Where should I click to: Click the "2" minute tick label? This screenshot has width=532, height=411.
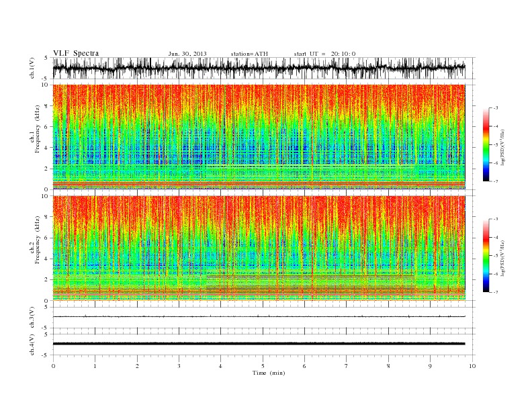tap(137, 366)
